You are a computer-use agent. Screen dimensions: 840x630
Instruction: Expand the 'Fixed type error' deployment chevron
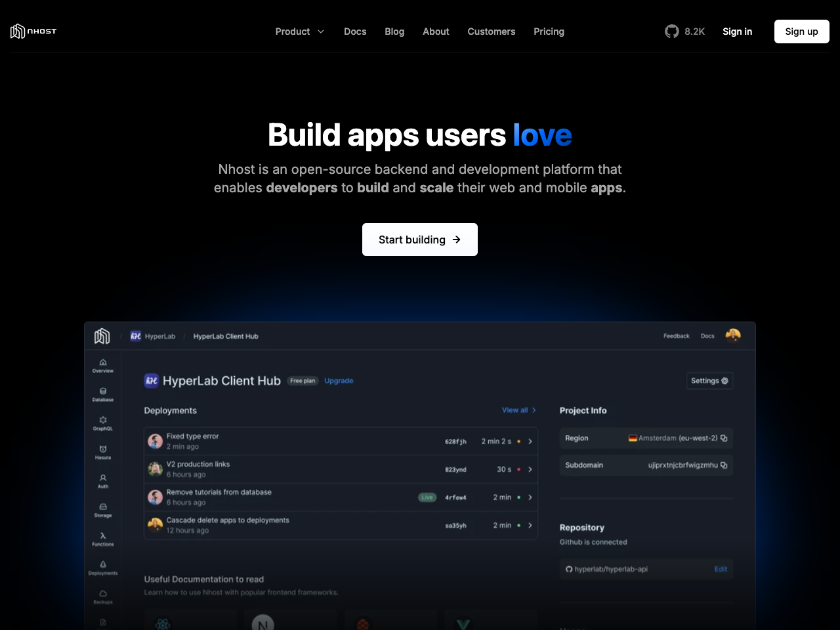(x=530, y=442)
